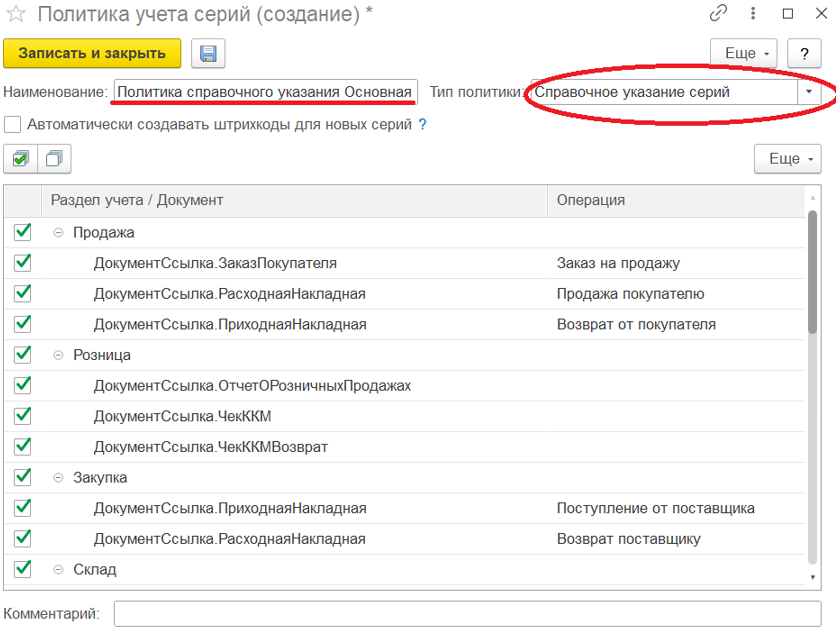839x638 pixels.
Task: Click the check all rows icon
Action: (20, 158)
